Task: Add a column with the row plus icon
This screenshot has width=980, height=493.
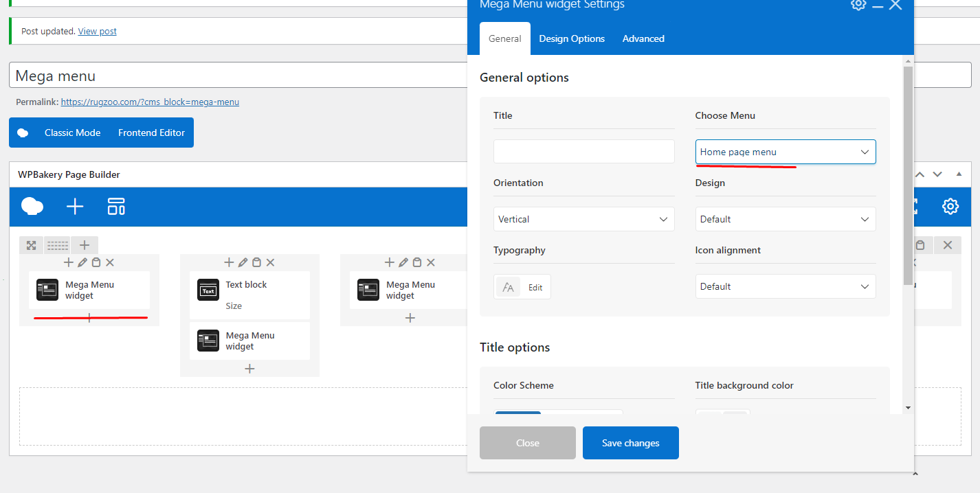Action: coord(85,245)
